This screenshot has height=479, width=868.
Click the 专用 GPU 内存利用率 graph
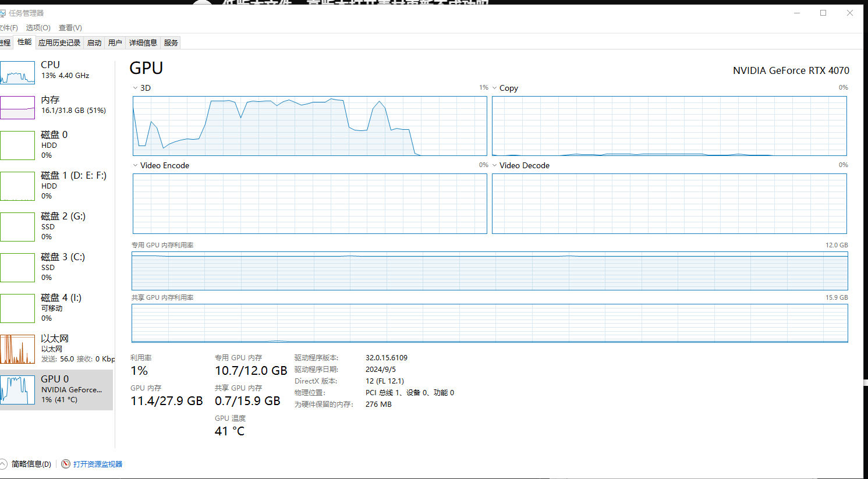[489, 271]
